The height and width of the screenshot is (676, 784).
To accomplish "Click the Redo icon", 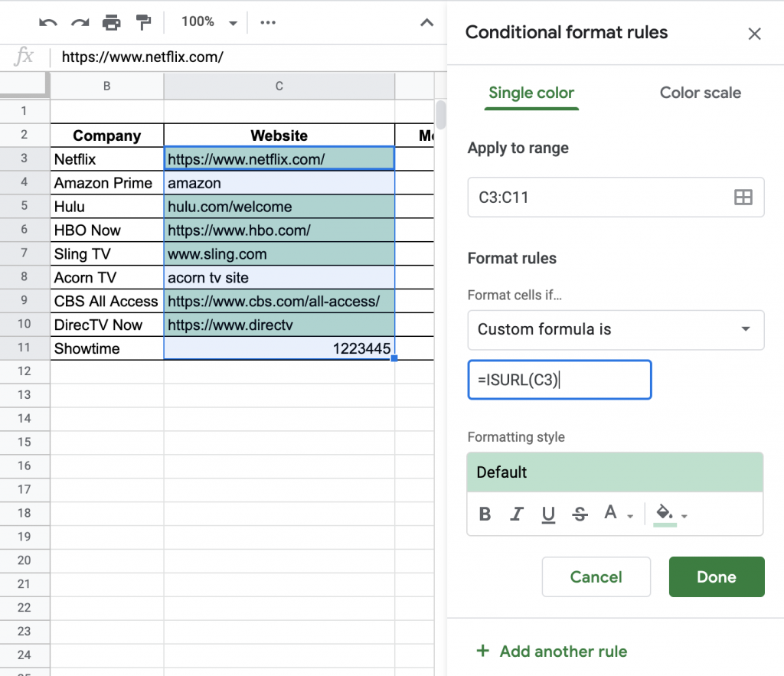I will coord(80,22).
